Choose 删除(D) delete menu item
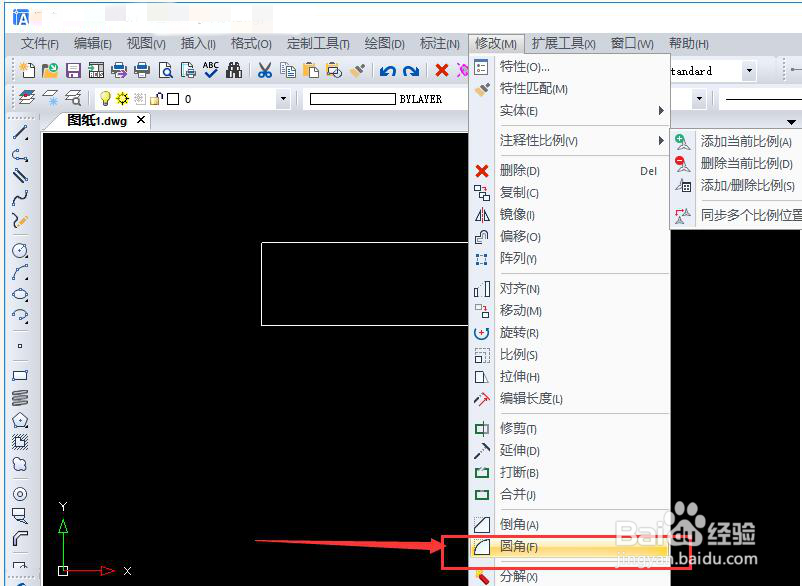The height and width of the screenshot is (586, 802). (x=569, y=171)
